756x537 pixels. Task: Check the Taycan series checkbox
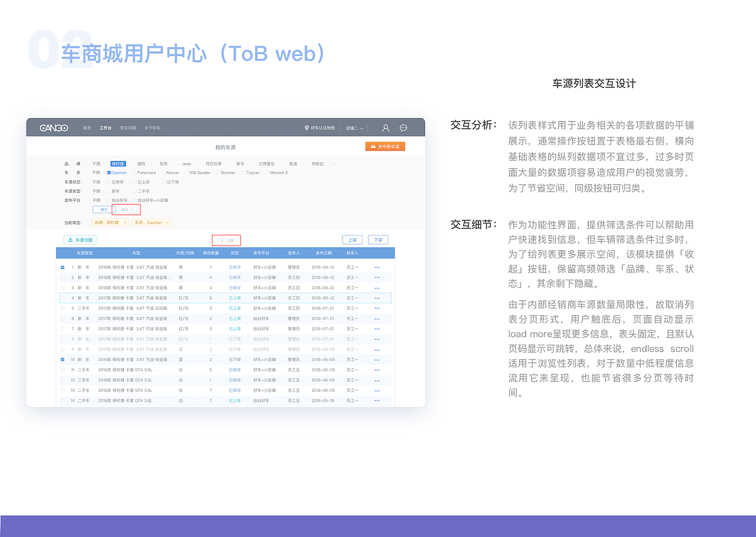pyautogui.click(x=243, y=172)
